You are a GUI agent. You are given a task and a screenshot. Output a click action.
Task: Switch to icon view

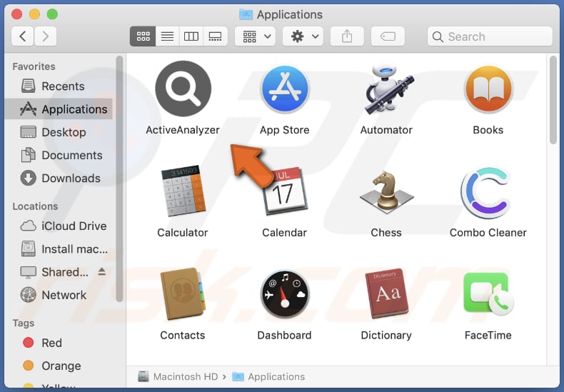(143, 36)
